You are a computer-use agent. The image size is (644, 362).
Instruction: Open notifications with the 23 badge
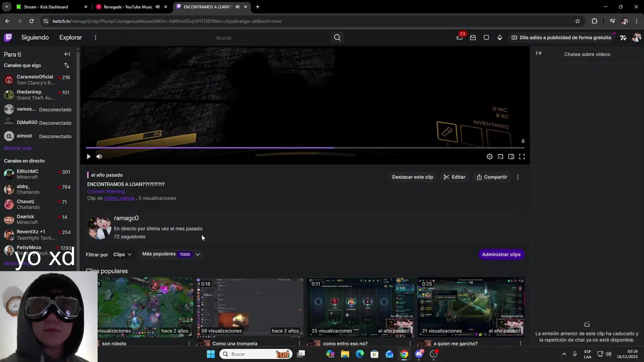tap(460, 37)
